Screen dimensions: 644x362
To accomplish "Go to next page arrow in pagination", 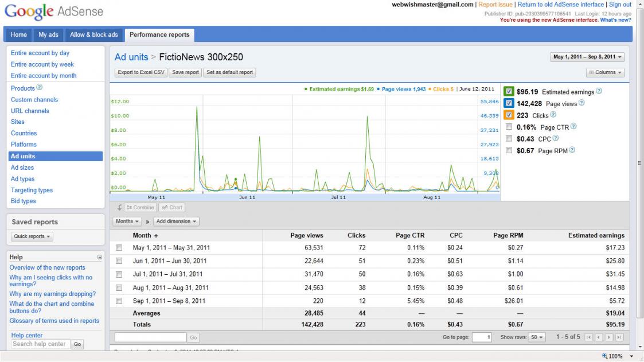I will tap(609, 337).
